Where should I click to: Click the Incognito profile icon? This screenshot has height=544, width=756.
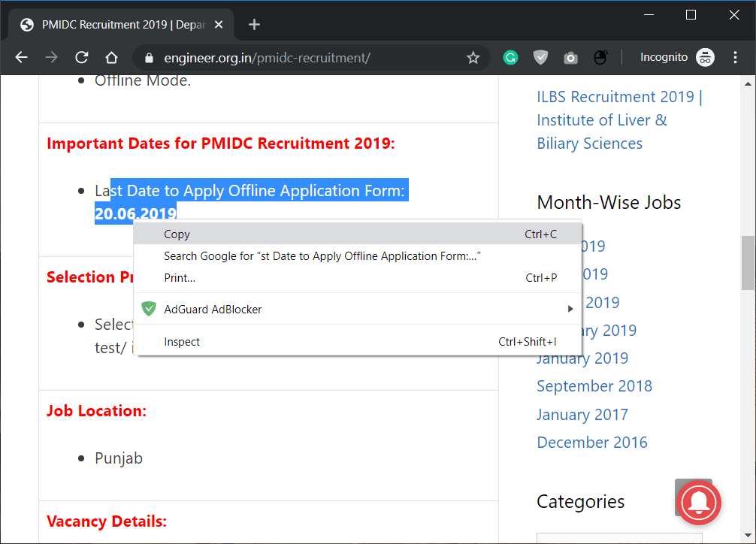pyautogui.click(x=706, y=57)
